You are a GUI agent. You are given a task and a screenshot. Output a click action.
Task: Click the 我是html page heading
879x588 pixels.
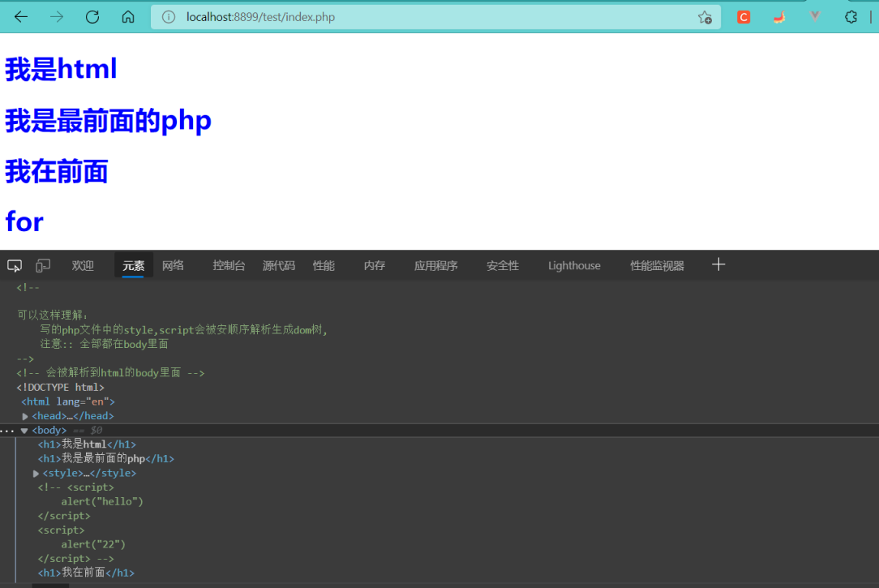[61, 69]
